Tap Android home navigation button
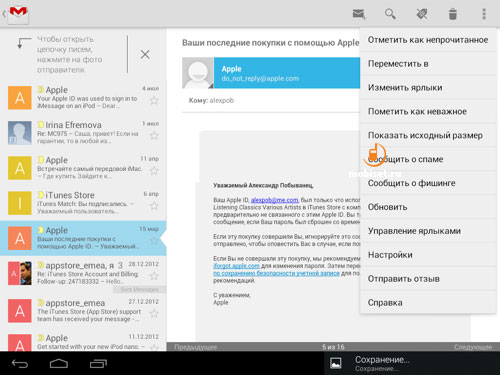 pos(59,364)
